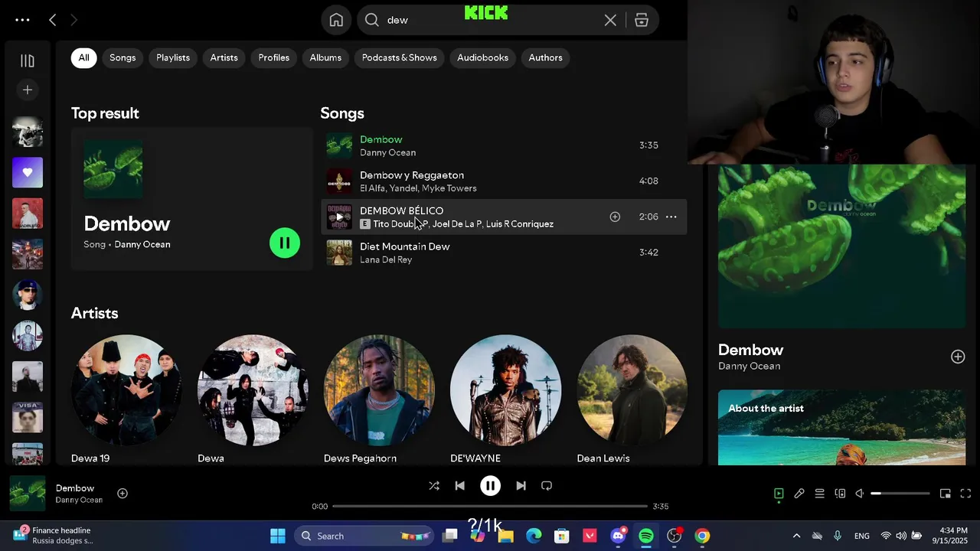980x551 pixels.
Task: Click the taskbar Search box
Action: (364, 536)
